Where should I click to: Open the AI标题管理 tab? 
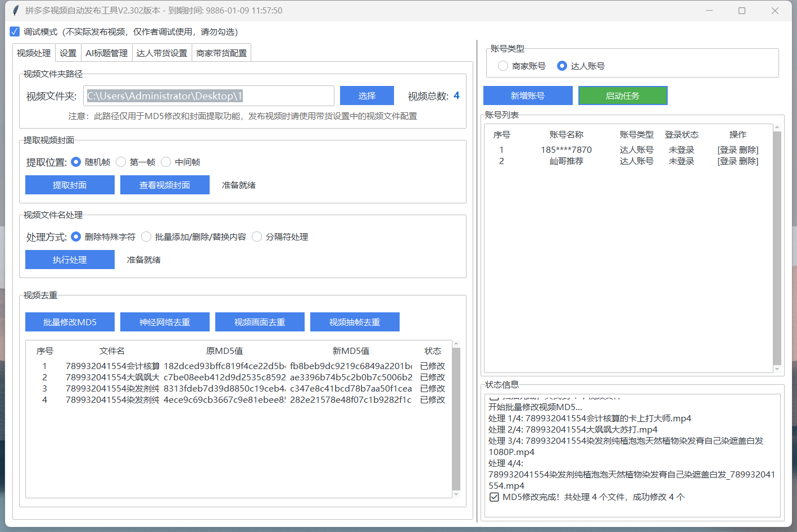click(x=107, y=53)
